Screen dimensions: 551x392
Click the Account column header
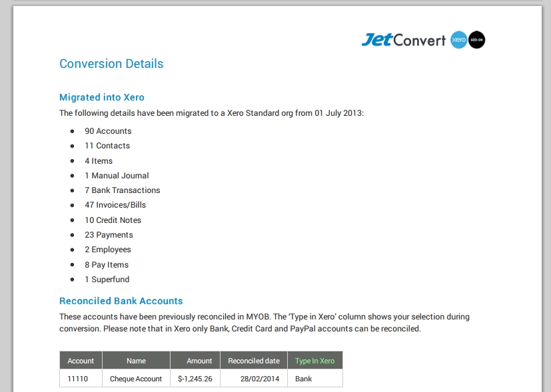pyautogui.click(x=81, y=361)
